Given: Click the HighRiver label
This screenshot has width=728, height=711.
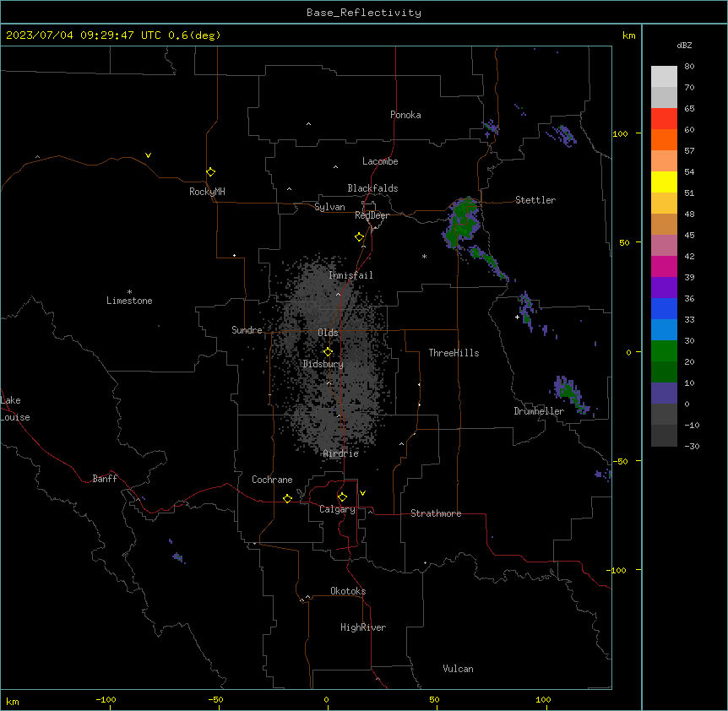Looking at the screenshot, I should [x=363, y=627].
